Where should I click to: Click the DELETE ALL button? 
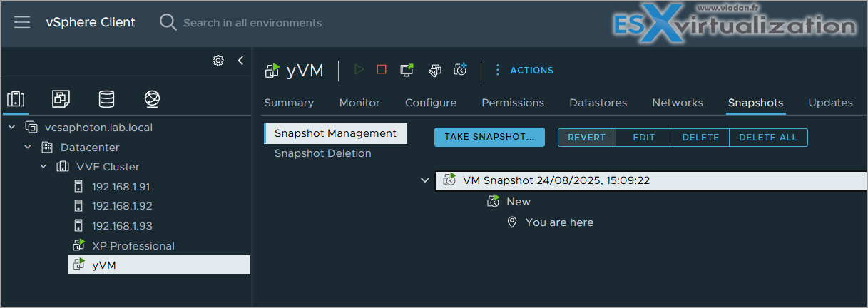pyautogui.click(x=768, y=138)
